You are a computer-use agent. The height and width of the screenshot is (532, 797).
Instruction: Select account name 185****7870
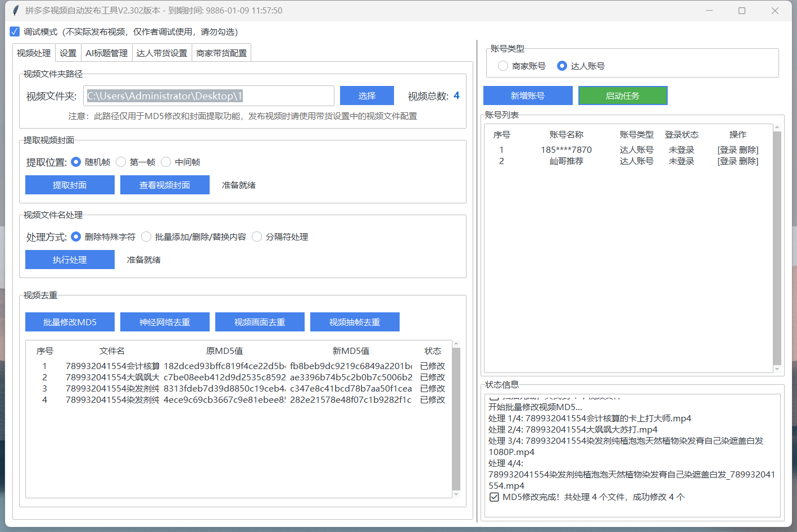pos(567,150)
